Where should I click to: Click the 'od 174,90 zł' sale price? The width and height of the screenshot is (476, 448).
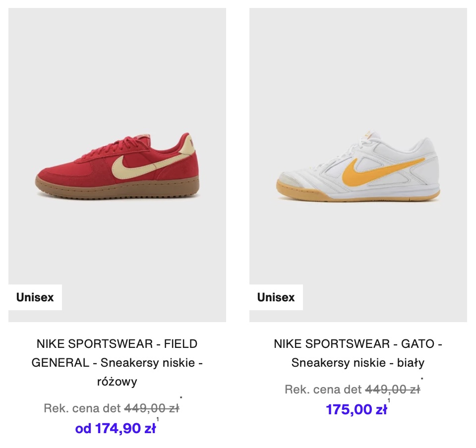(116, 428)
